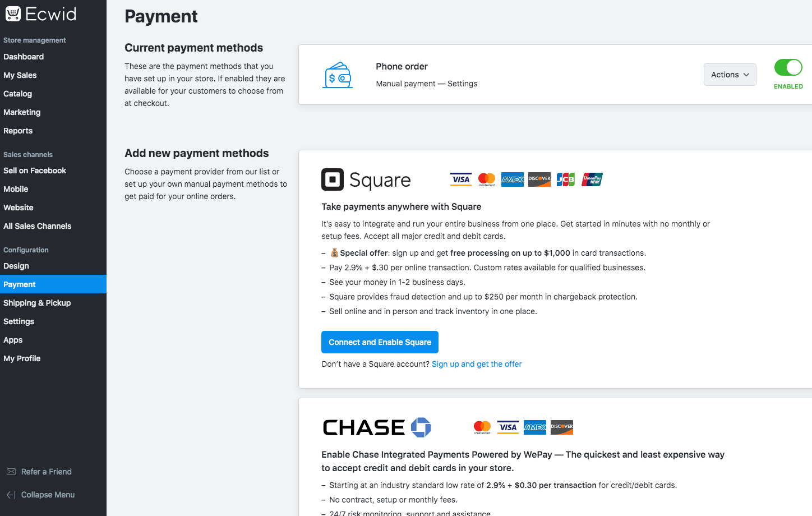The height and width of the screenshot is (516, 812).
Task: Open Sign up and get the offer link
Action: click(x=477, y=364)
